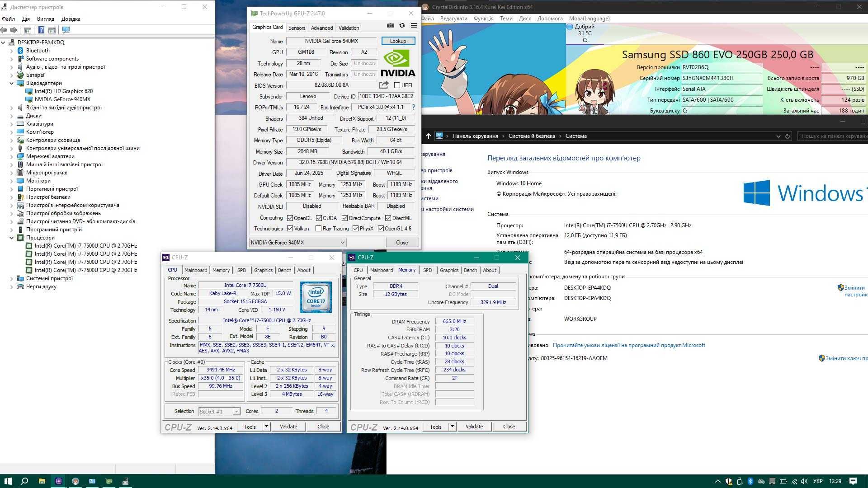
Task: Toggle the Vulkan checkbox
Action: coord(290,229)
